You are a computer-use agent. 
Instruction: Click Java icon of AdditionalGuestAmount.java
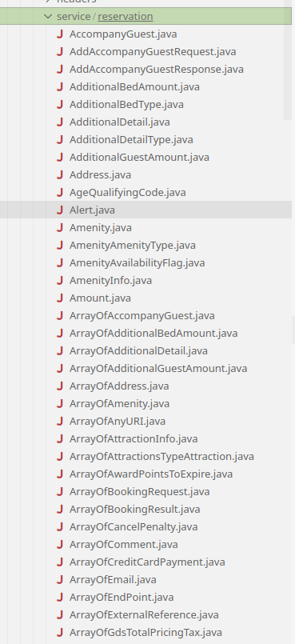click(x=60, y=158)
